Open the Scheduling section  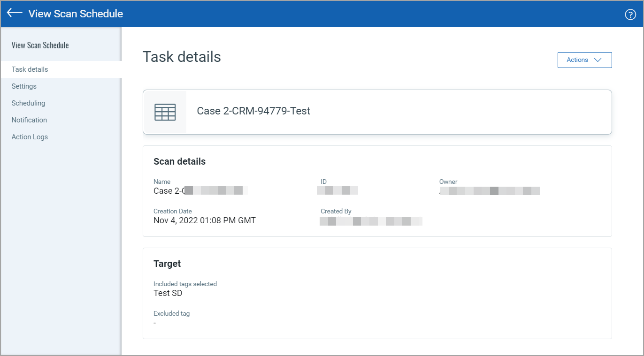(x=29, y=103)
